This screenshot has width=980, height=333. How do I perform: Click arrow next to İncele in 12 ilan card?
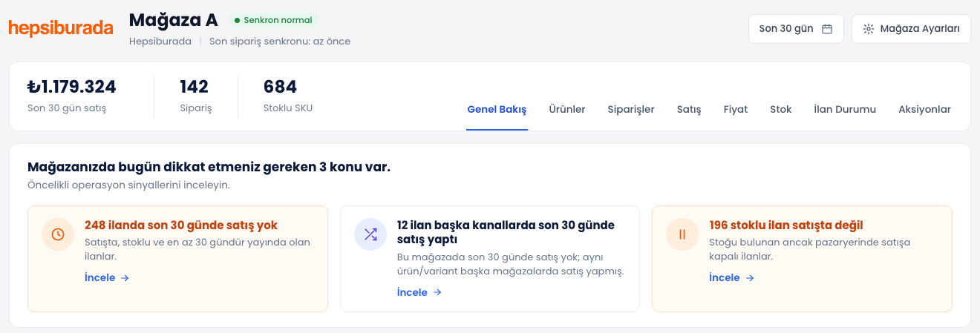[x=437, y=292]
